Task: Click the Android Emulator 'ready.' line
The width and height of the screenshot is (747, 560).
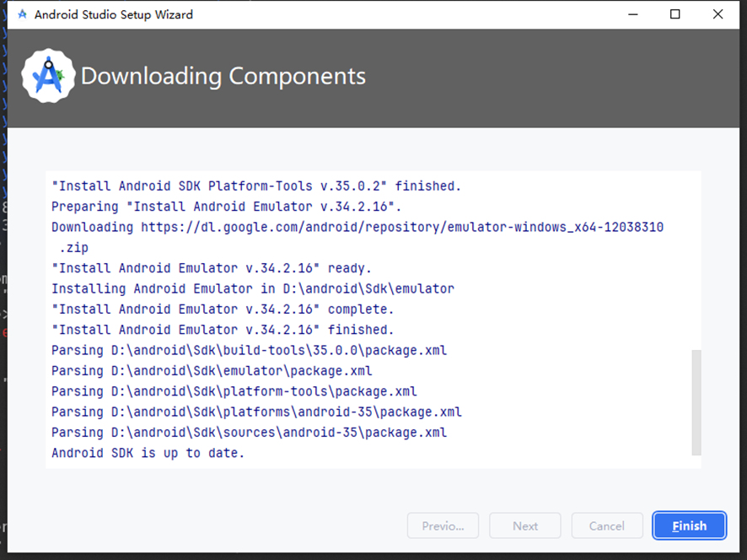Action: pyautogui.click(x=212, y=268)
